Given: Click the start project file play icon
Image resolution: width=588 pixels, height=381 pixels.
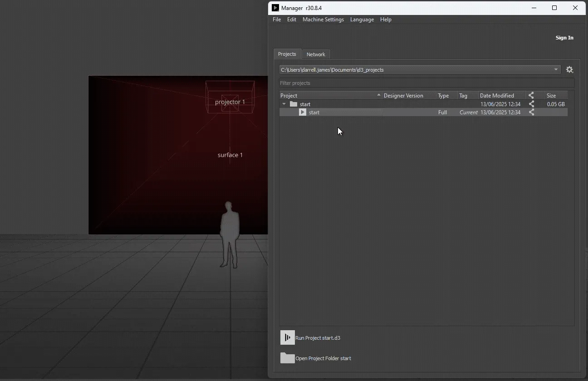Looking at the screenshot, I should point(303,112).
